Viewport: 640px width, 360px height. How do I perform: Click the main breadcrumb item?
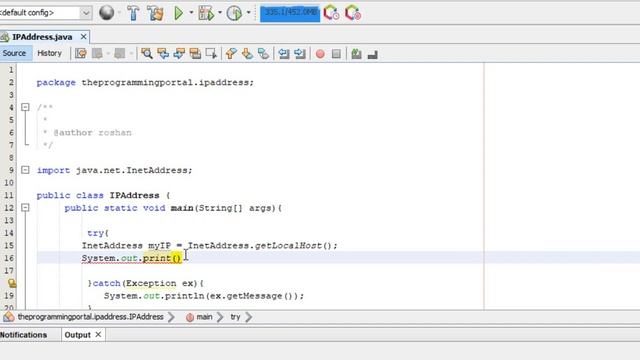point(204,317)
